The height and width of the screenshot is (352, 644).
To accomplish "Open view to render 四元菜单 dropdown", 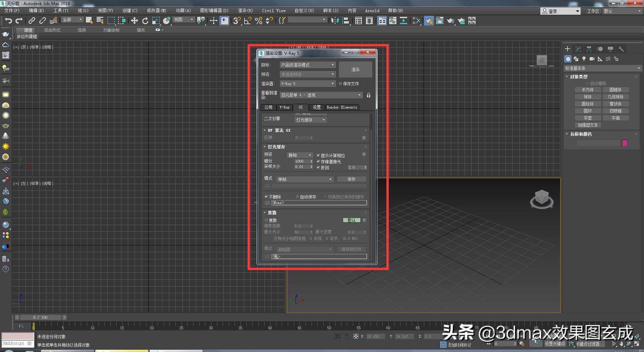I will point(321,95).
